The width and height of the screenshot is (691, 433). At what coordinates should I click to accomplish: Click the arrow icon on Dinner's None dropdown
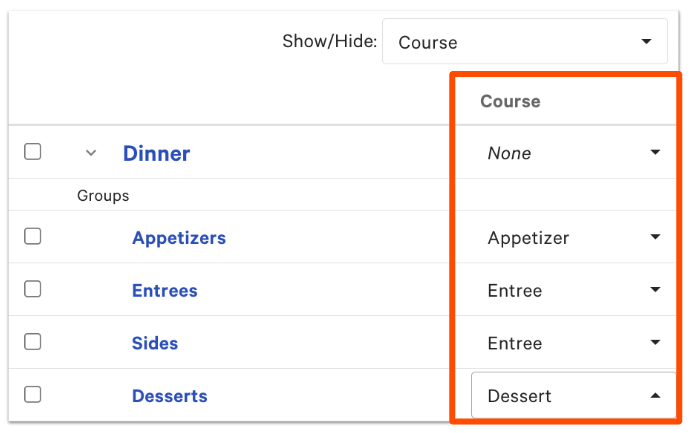pos(655,153)
